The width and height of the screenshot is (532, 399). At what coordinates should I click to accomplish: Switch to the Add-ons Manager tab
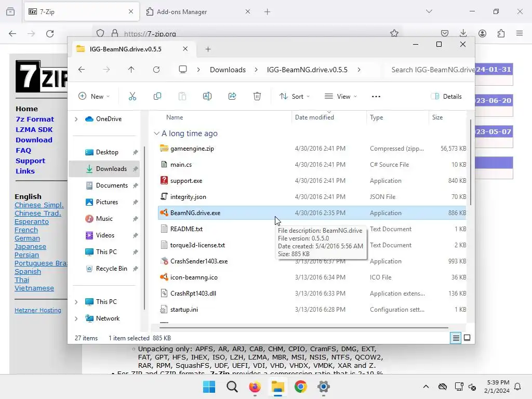[x=198, y=11]
